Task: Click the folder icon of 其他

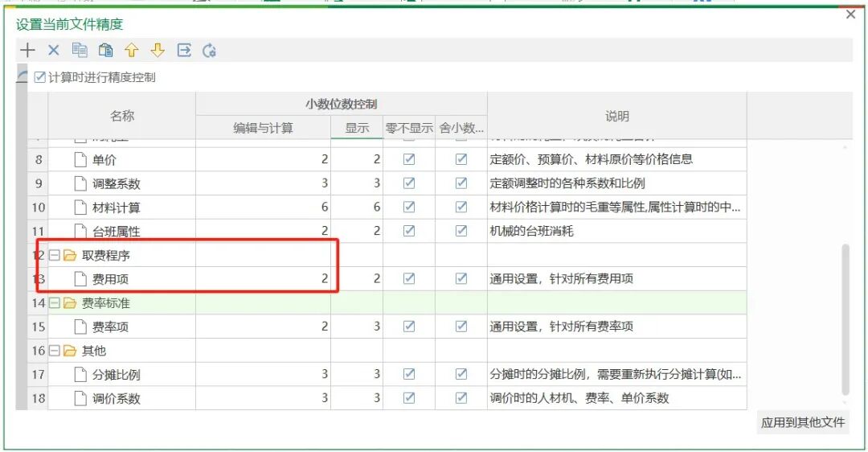Action: [x=70, y=351]
